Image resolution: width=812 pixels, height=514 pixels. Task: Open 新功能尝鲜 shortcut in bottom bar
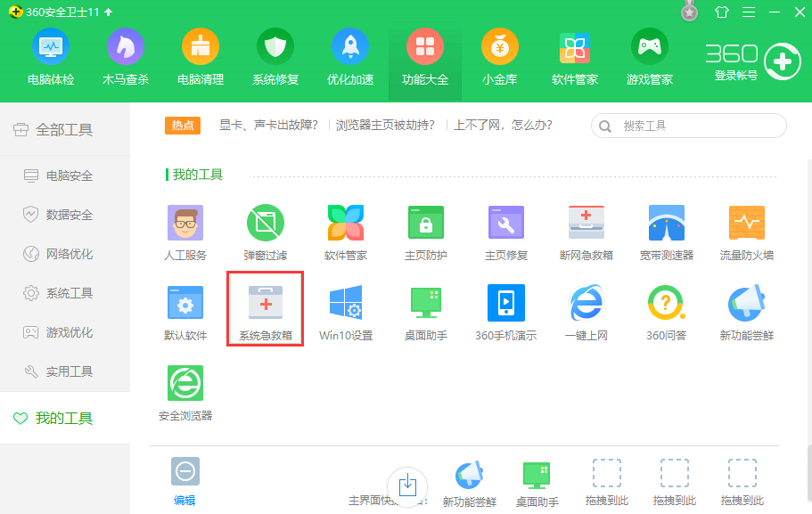tap(469, 484)
